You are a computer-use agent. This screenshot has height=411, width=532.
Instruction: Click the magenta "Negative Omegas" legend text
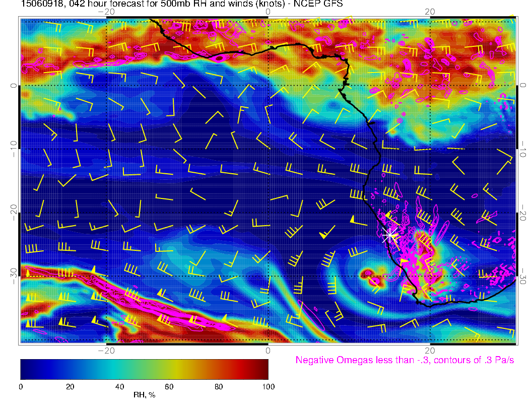point(405,361)
